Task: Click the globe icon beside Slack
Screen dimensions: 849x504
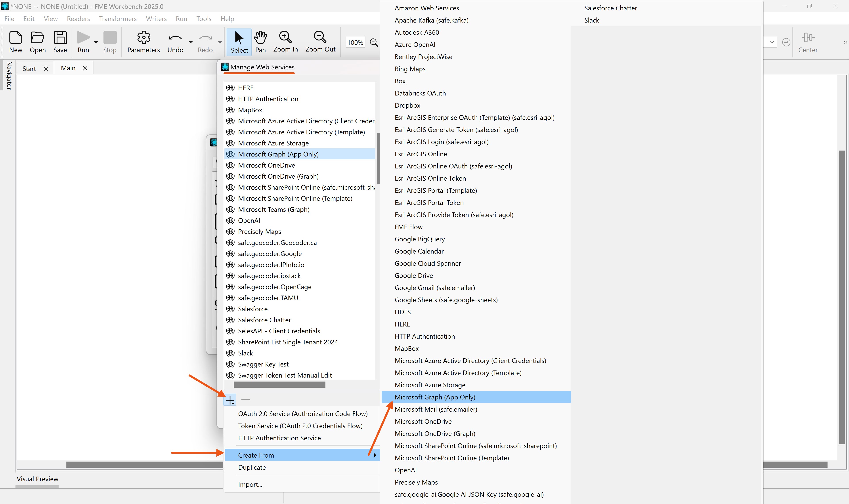Action: coord(231,353)
